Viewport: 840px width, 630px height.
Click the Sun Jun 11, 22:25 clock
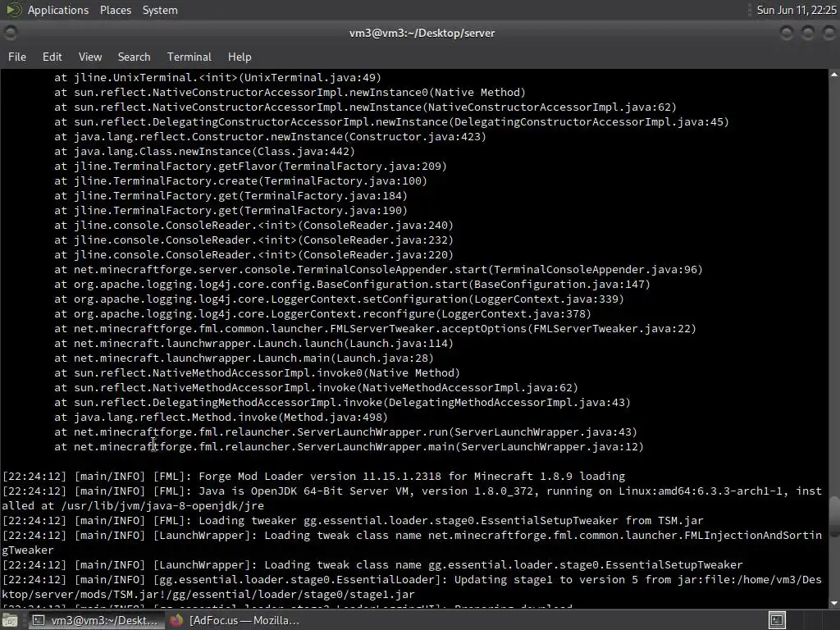coord(796,10)
